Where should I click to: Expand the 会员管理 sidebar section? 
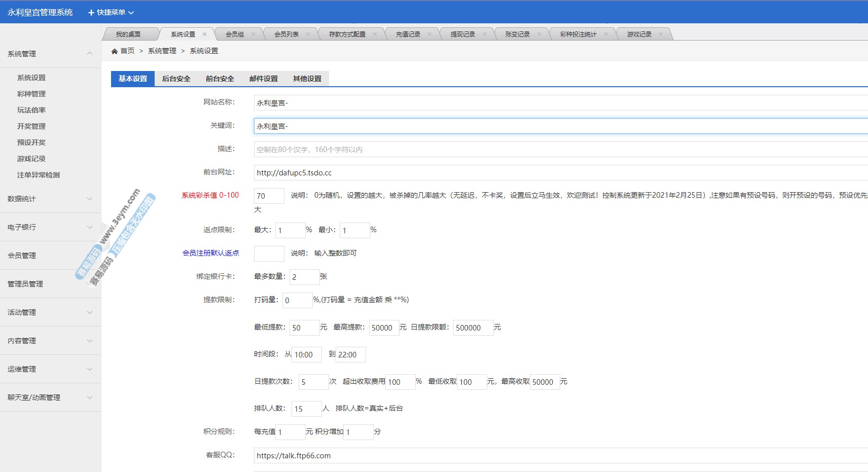point(90,256)
